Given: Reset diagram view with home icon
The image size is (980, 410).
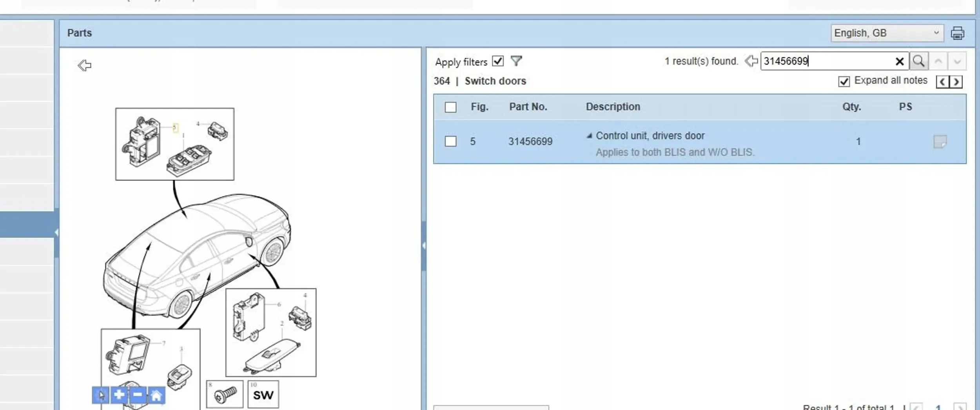Looking at the screenshot, I should (x=156, y=395).
